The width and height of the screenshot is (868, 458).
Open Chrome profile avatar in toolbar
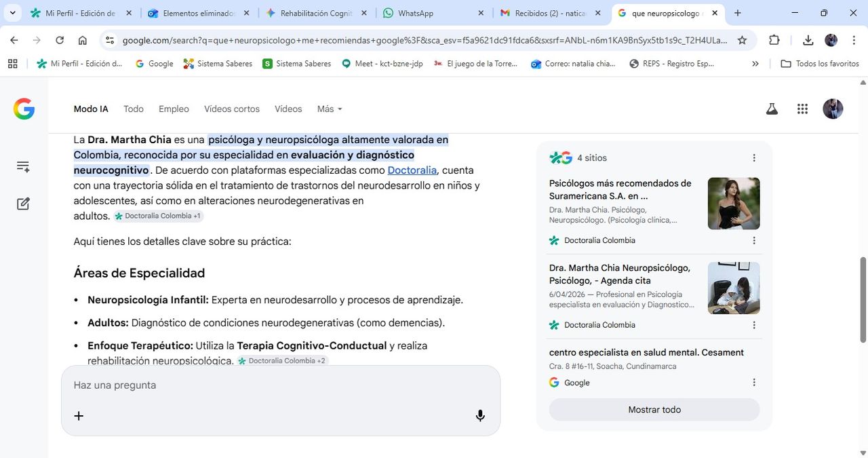[x=831, y=41]
